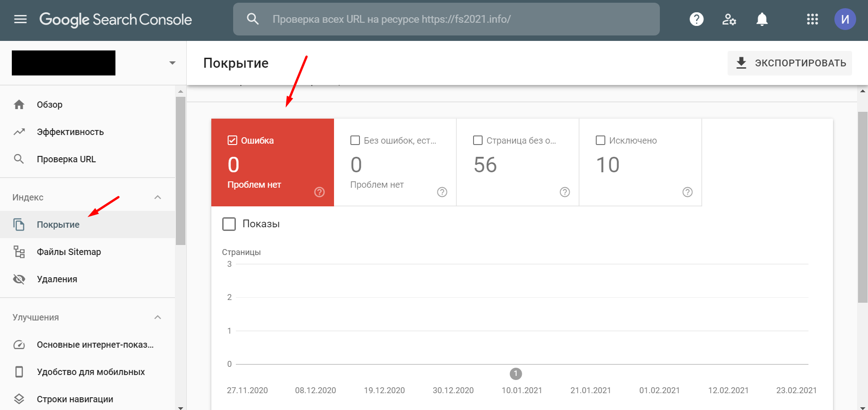Select the Обзор home icon in sidebar
This screenshot has height=410, width=868.
[19, 104]
